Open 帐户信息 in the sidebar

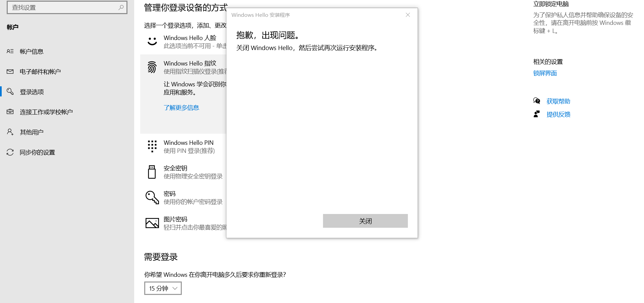67,51
